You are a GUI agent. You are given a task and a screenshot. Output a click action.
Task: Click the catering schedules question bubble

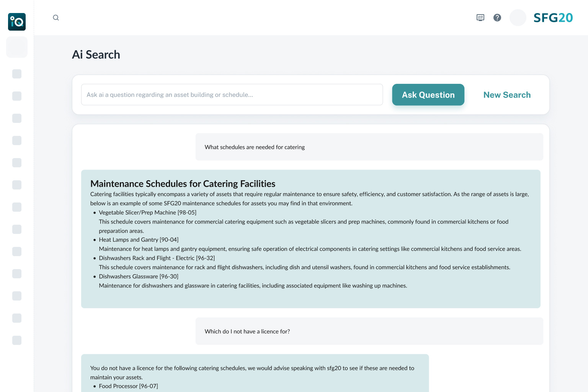pyautogui.click(x=369, y=147)
